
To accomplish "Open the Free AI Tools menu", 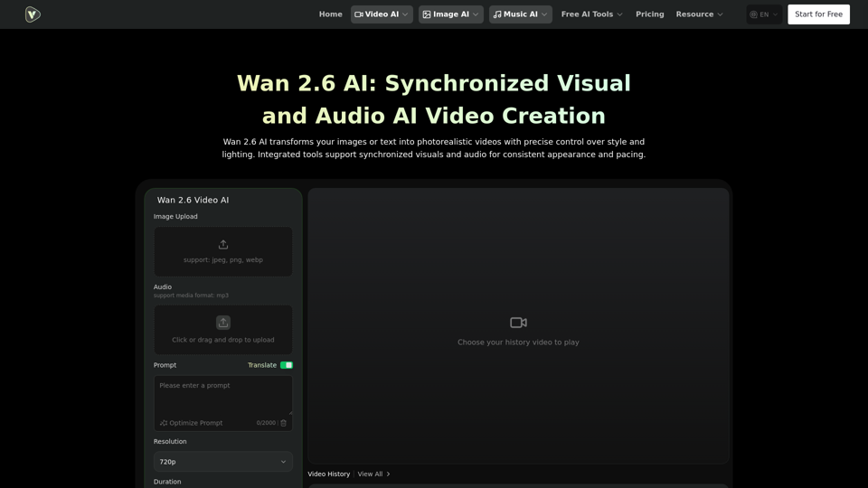I will click(x=591, y=14).
